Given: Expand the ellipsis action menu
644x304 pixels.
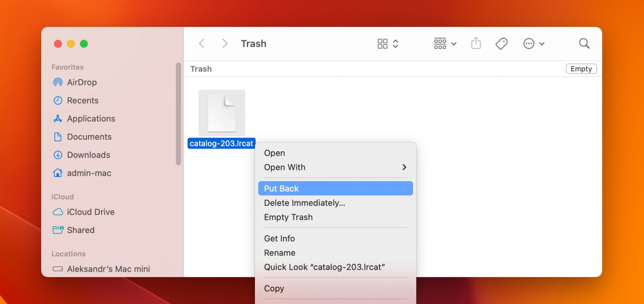Looking at the screenshot, I should (x=534, y=44).
